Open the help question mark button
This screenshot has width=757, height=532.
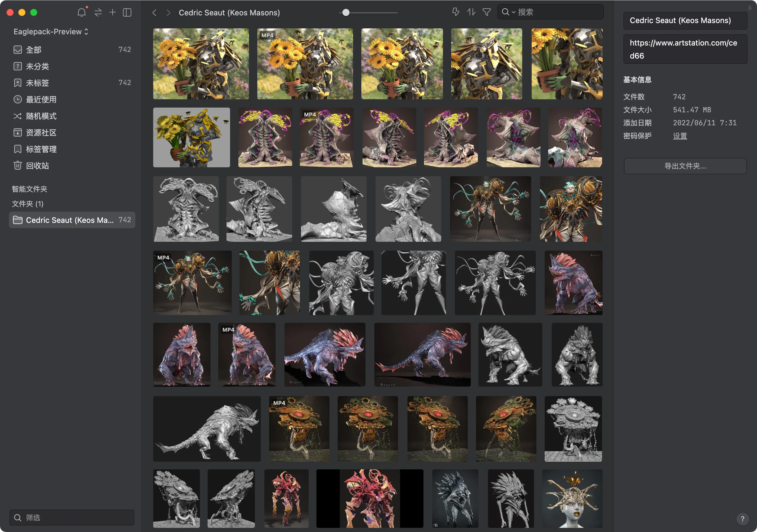pyautogui.click(x=743, y=519)
